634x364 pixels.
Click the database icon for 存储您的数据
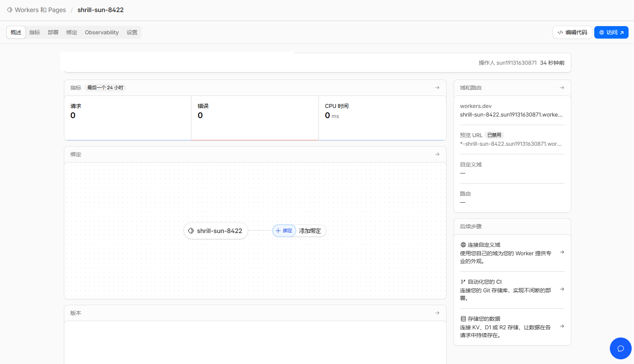click(463, 319)
